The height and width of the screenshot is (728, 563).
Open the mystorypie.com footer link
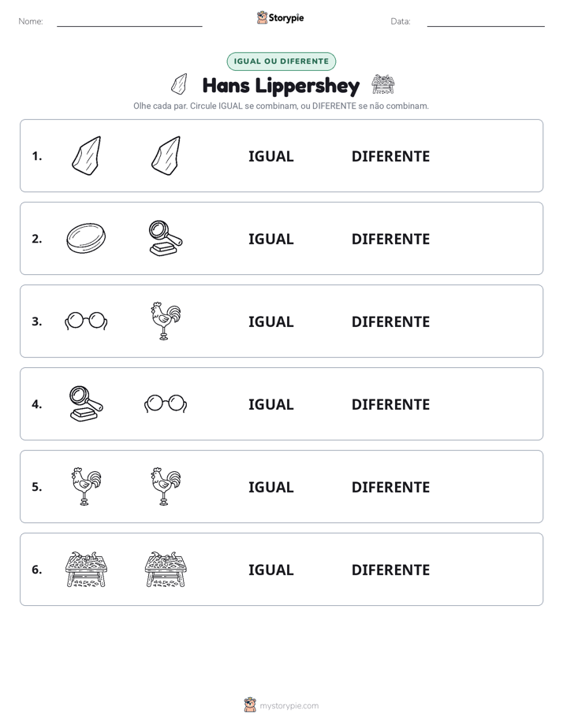tap(289, 706)
